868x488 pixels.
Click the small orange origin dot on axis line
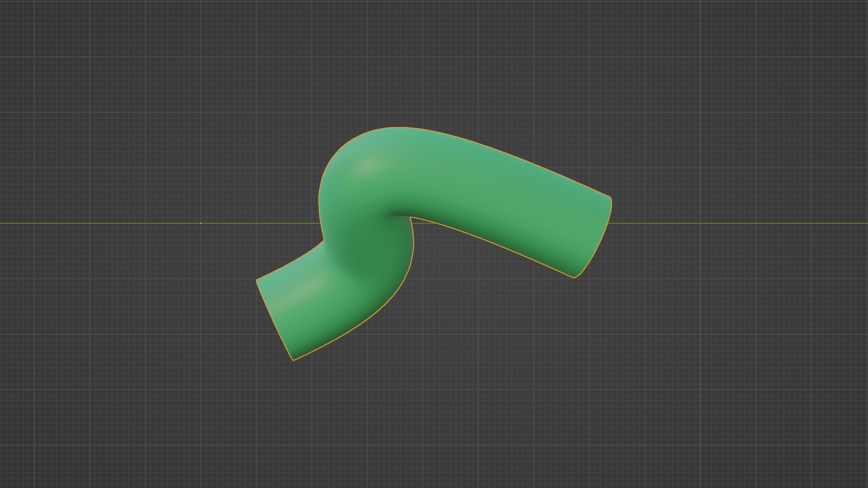[201, 223]
